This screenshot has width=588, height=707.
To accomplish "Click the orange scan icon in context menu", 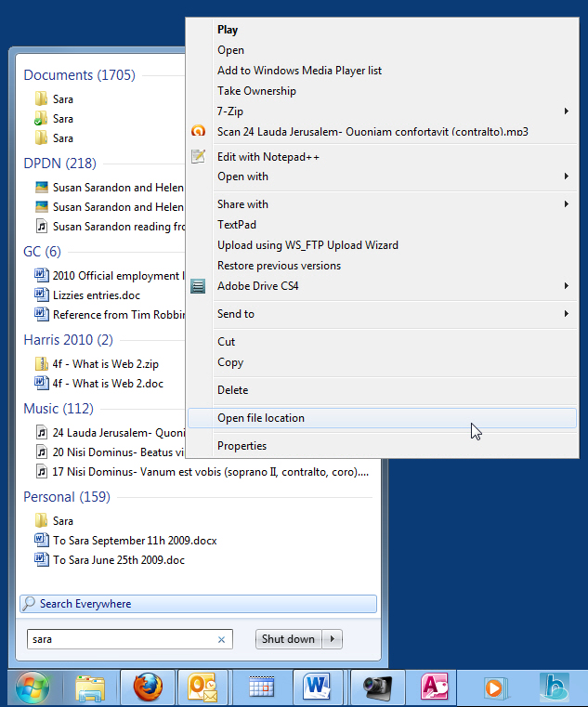I will coord(198,131).
